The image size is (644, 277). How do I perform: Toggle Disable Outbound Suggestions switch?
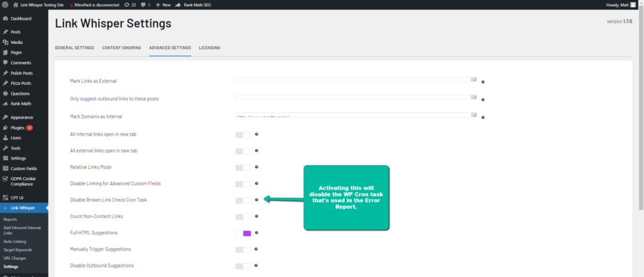(243, 266)
